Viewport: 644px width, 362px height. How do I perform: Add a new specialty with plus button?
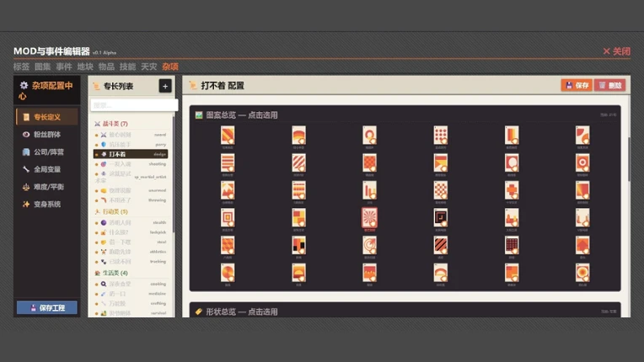point(165,86)
